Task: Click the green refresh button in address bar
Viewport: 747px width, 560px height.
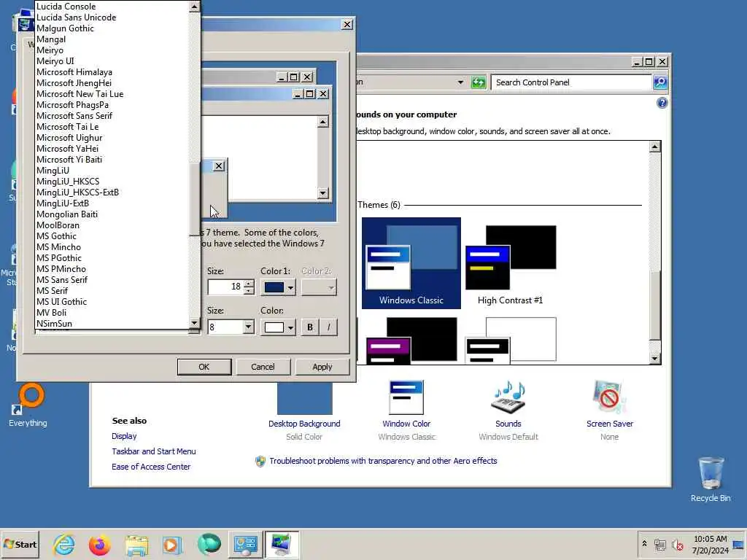Action: pos(479,82)
